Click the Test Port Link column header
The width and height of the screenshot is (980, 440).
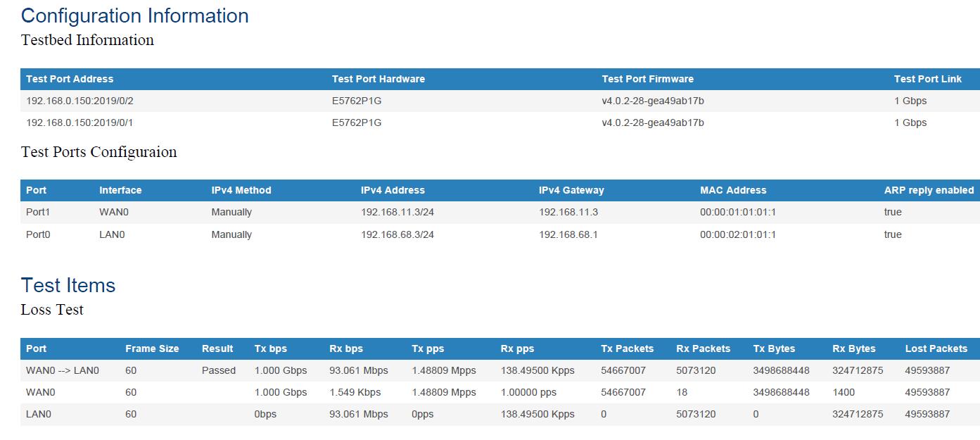click(928, 79)
